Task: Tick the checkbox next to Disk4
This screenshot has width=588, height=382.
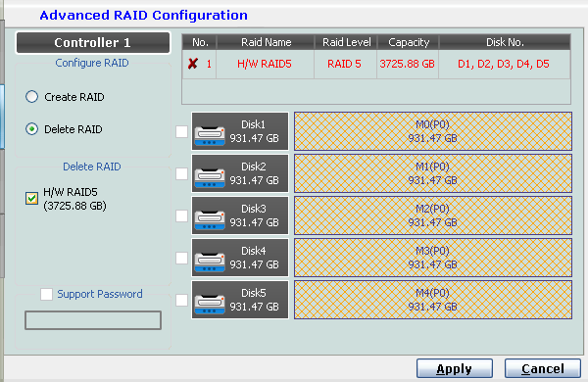Action: pyautogui.click(x=182, y=258)
